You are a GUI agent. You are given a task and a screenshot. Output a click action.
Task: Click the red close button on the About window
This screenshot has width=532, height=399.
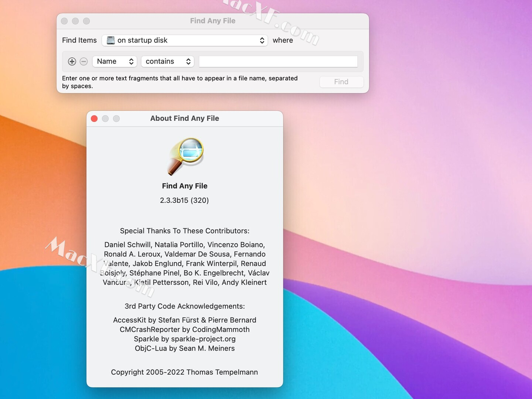tap(94, 119)
